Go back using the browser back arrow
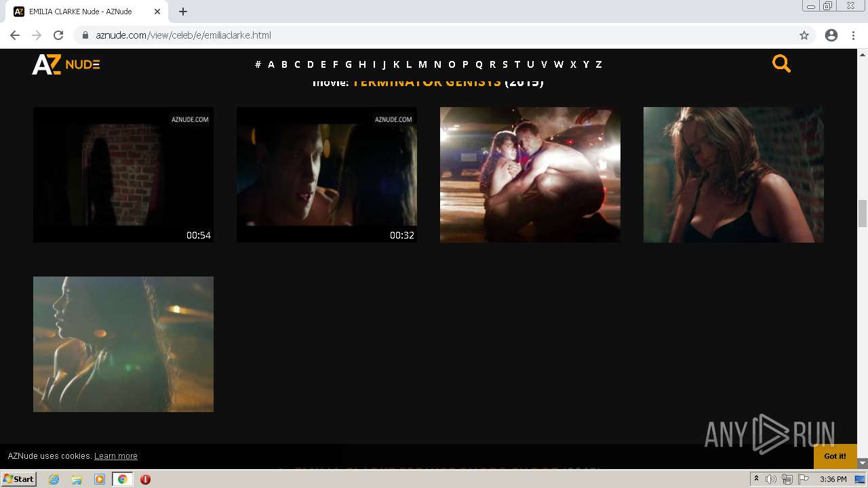Screen dimensions: 868x488 click(x=15, y=35)
